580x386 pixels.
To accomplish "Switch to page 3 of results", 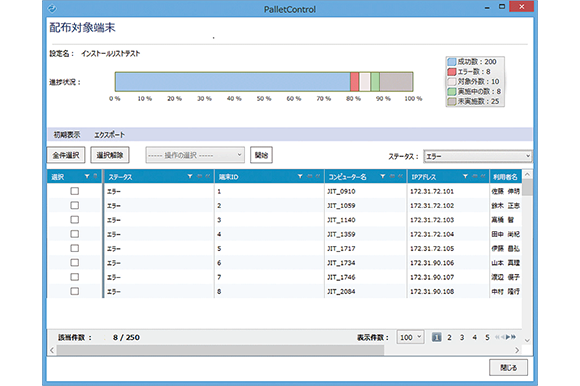I will pyautogui.click(x=462, y=337).
